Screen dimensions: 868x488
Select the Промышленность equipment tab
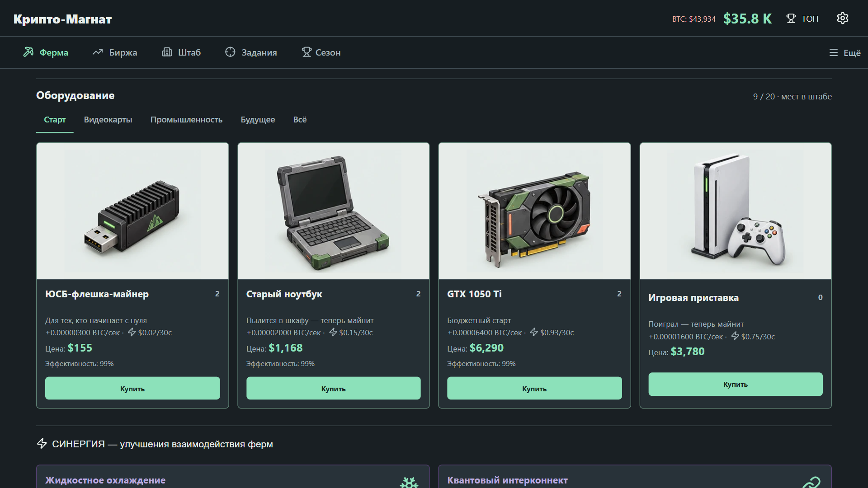point(186,120)
